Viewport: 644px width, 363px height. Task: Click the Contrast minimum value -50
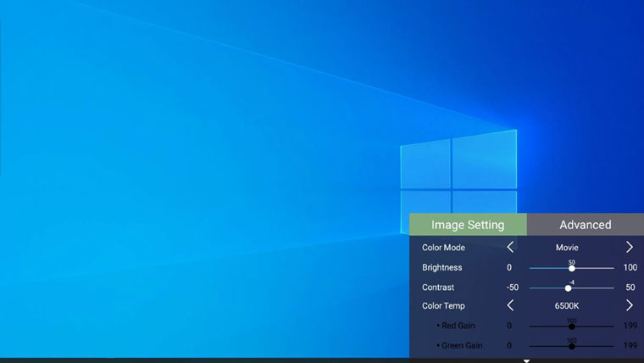click(513, 288)
